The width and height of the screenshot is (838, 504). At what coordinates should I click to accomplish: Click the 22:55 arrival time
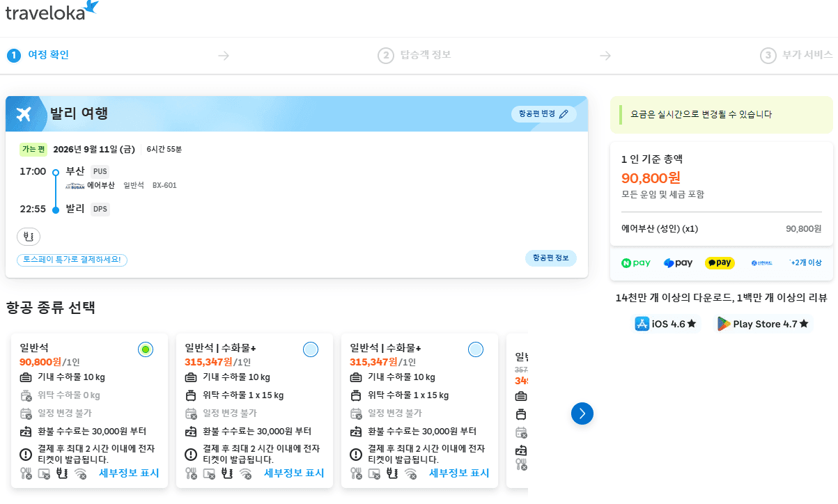click(x=33, y=209)
